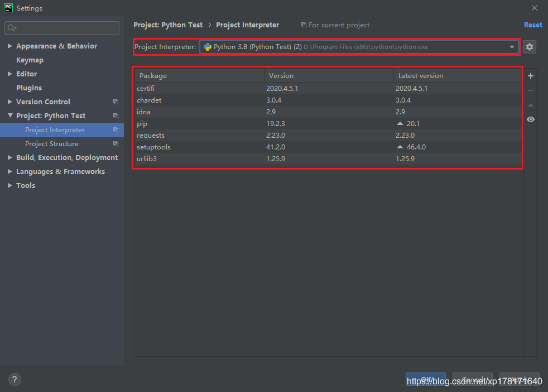Click the project-level icon beside Project Structure

116,144
